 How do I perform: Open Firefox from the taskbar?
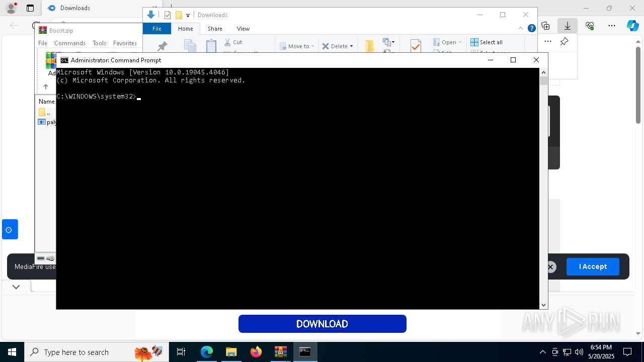pos(256,352)
